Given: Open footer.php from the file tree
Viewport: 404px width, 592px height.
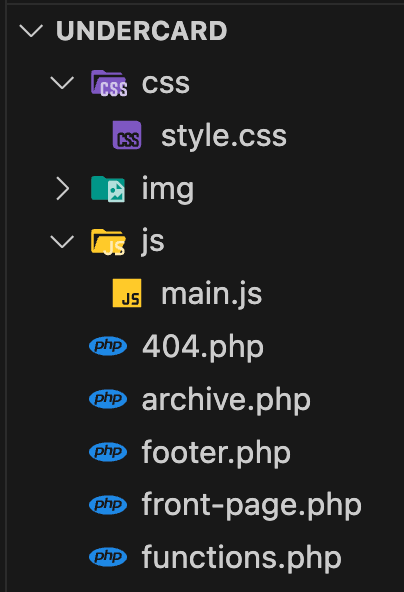Looking at the screenshot, I should coord(216,452).
